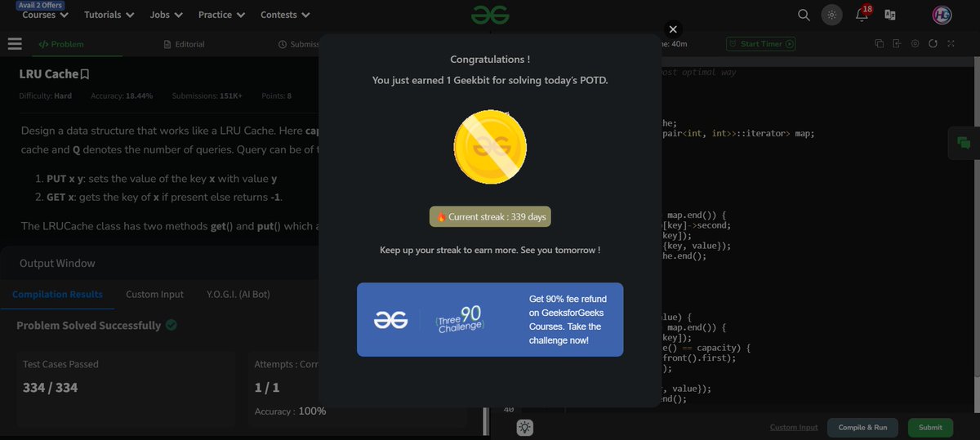Enter fullscreen editor mode

pyautogui.click(x=951, y=44)
